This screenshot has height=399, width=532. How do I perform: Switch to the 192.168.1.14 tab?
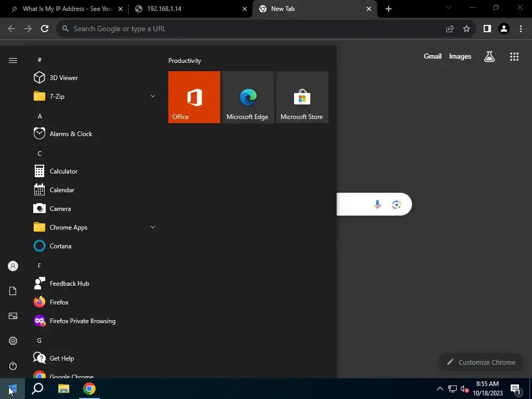(x=191, y=9)
